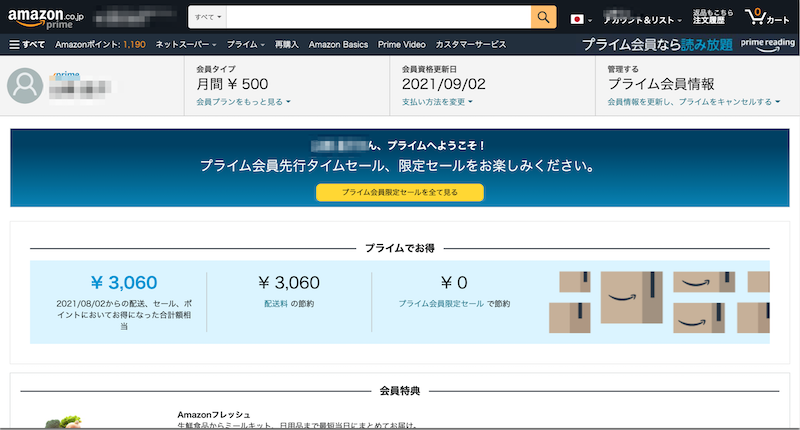Click the Amazon boxes illustration
Viewport: 800px width, 430px height.
click(659, 302)
